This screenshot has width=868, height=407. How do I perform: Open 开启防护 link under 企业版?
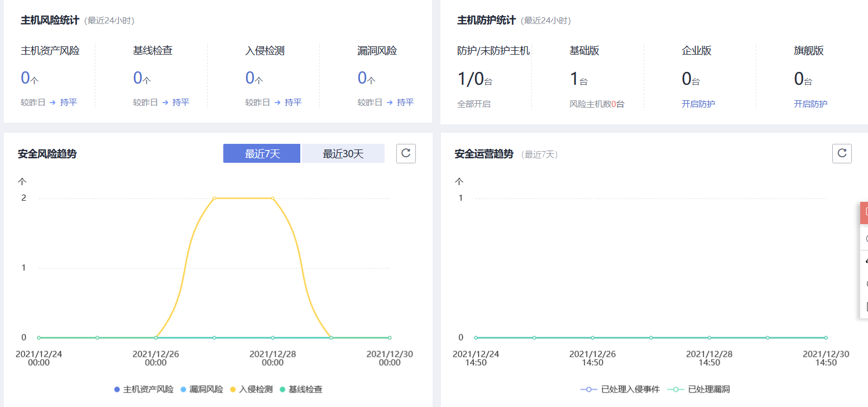(698, 104)
